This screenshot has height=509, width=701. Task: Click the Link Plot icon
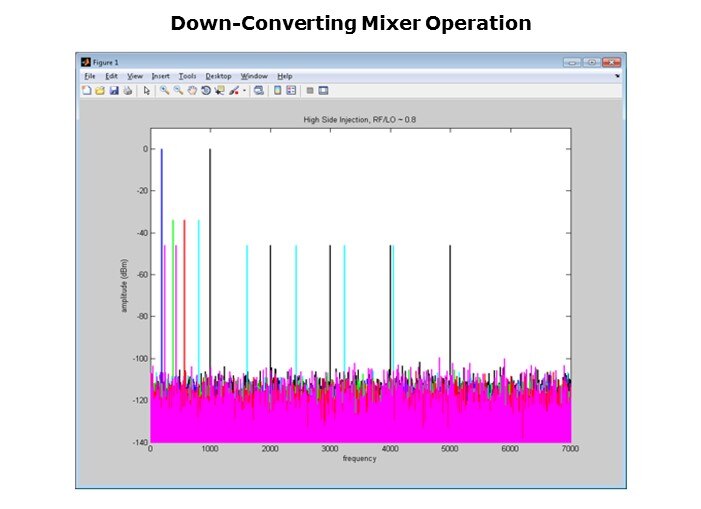coord(258,90)
